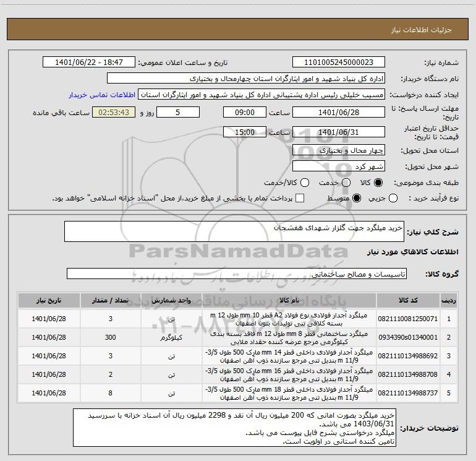Select product code 0821110134988737

pyautogui.click(x=408, y=393)
